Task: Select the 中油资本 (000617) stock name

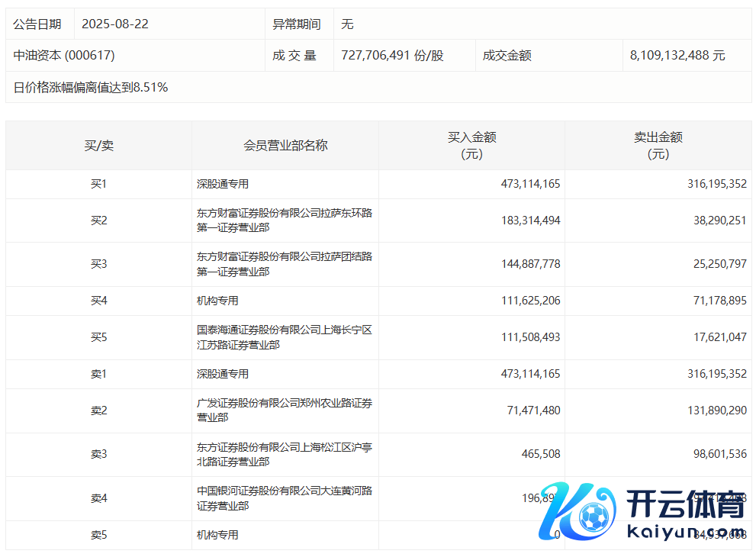Action: point(64,56)
